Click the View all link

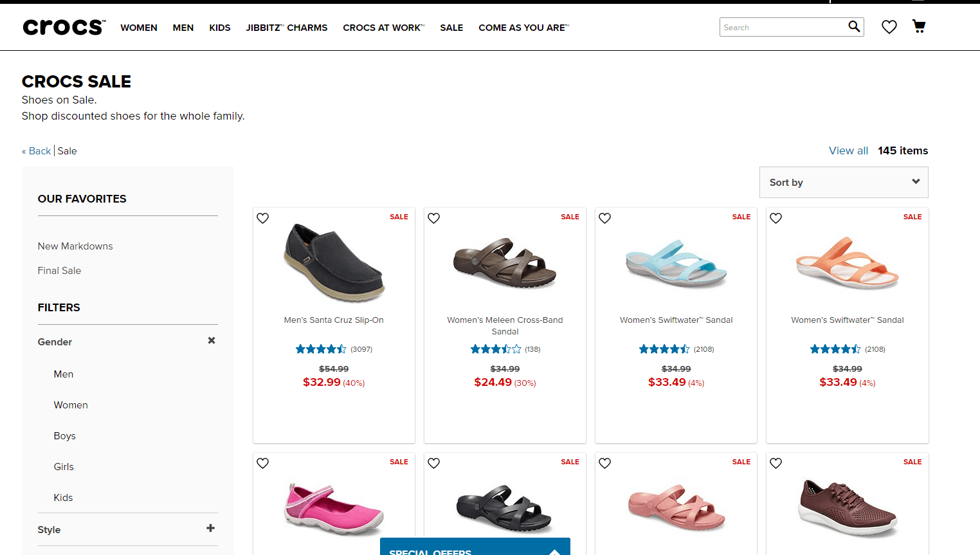click(848, 150)
